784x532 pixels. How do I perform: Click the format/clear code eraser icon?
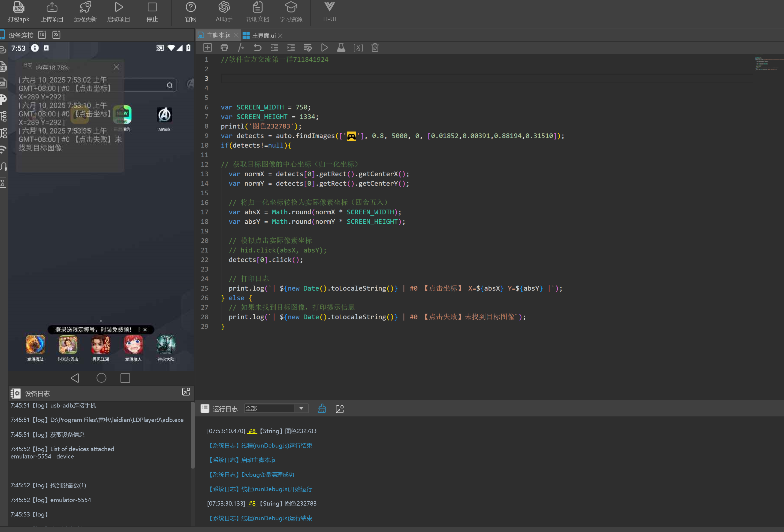click(x=308, y=48)
